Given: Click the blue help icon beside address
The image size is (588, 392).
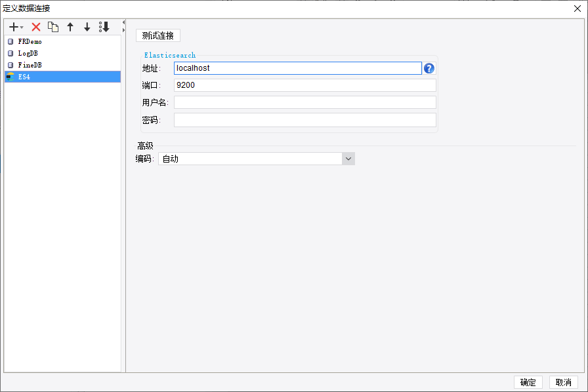Looking at the screenshot, I should click(429, 68).
